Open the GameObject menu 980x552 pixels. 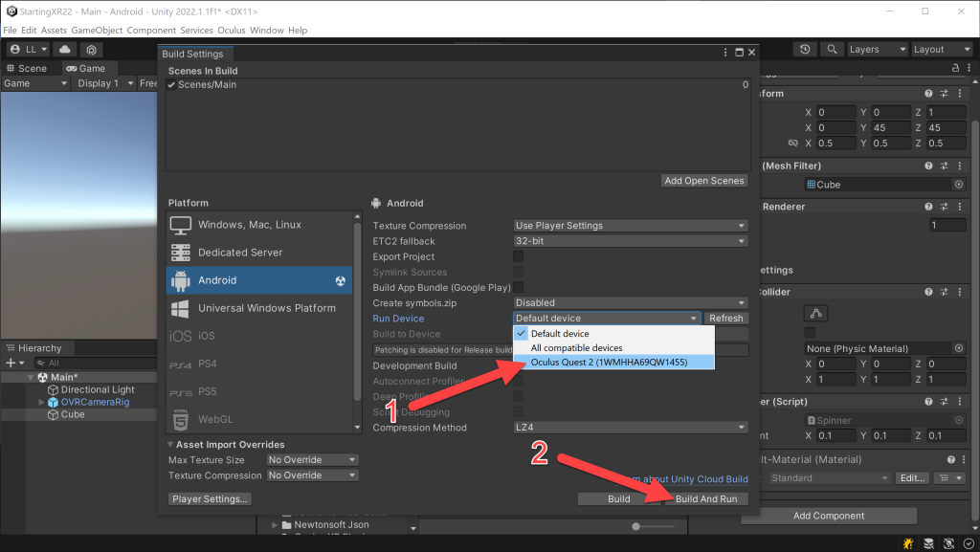coord(97,30)
